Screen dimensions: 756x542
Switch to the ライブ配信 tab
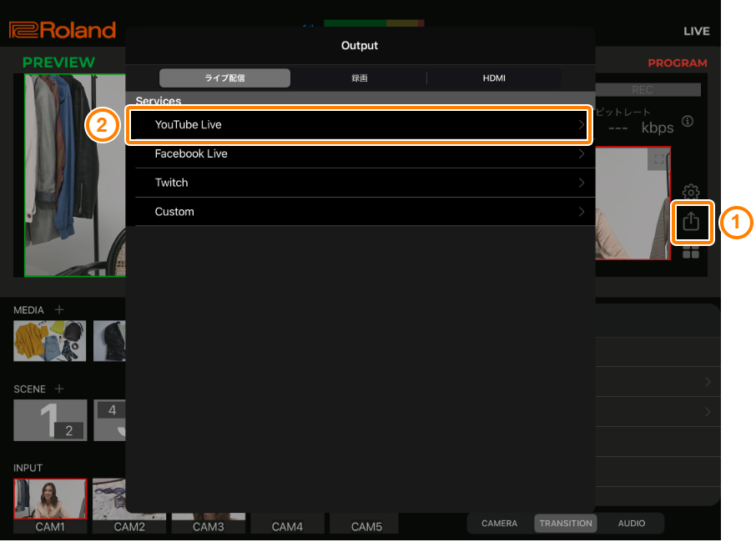(x=224, y=78)
